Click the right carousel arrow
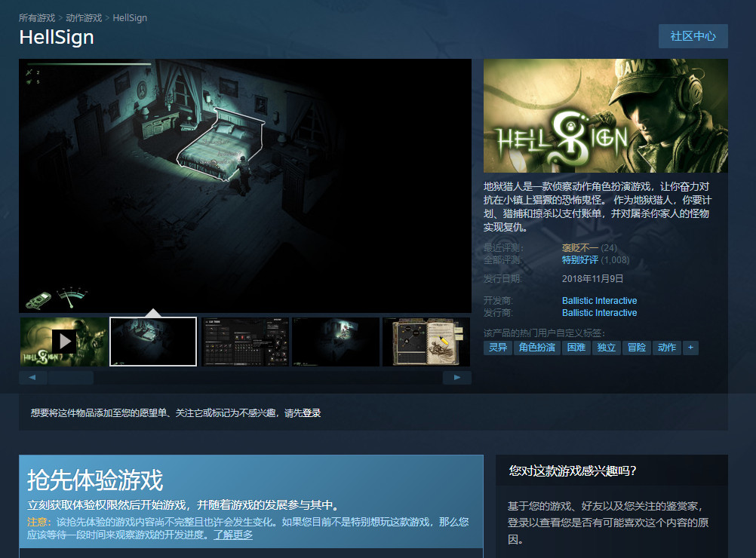756x558 pixels. click(457, 377)
